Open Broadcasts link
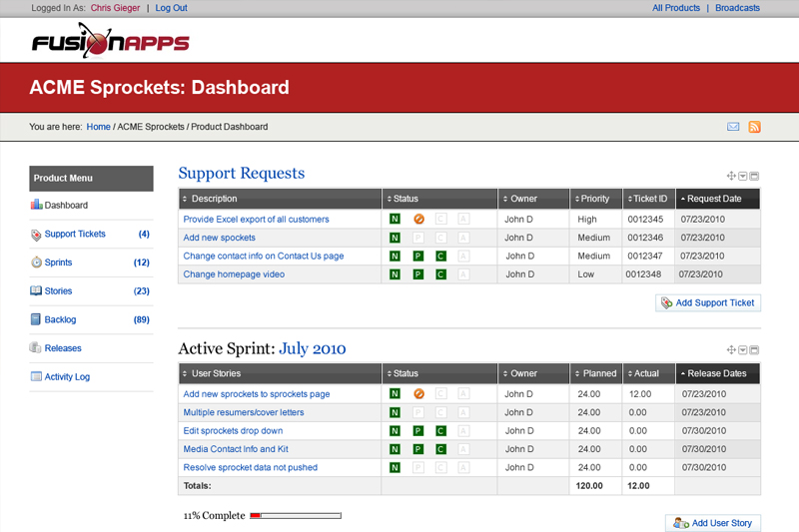799x532 pixels. click(737, 8)
